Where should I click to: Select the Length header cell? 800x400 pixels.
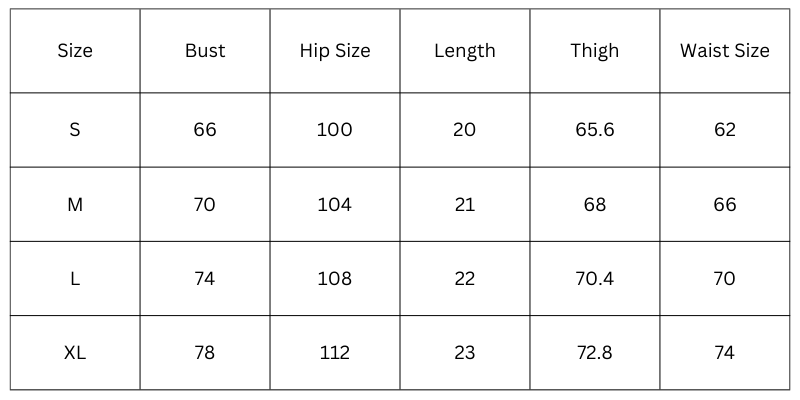[x=465, y=51]
